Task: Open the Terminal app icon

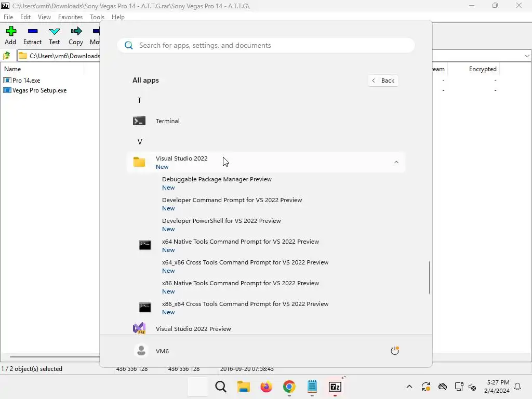Action: click(x=139, y=121)
